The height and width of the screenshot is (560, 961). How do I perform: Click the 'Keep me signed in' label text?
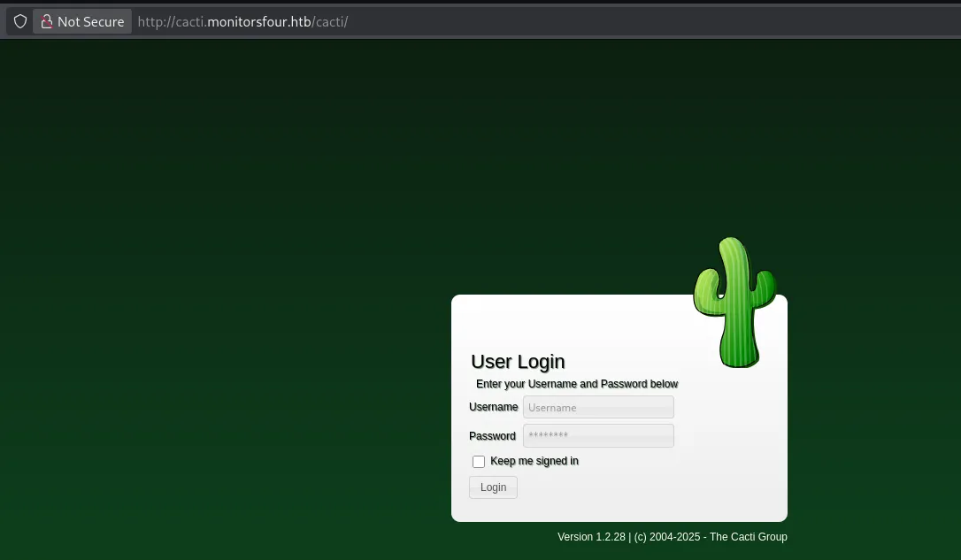coord(534,461)
